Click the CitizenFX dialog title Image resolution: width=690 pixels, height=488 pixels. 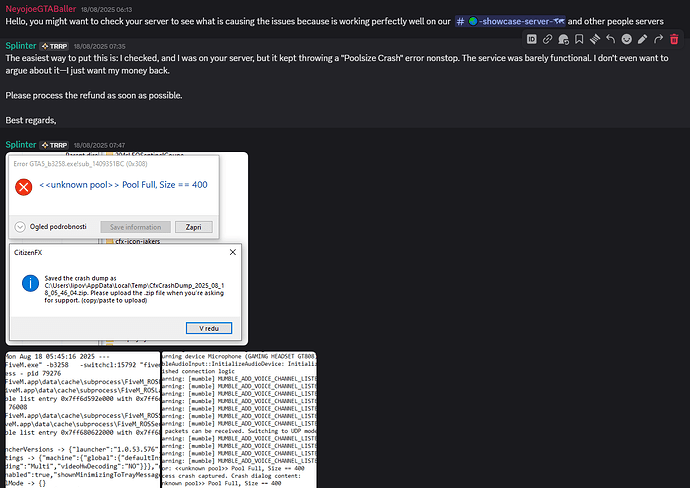(x=28, y=253)
